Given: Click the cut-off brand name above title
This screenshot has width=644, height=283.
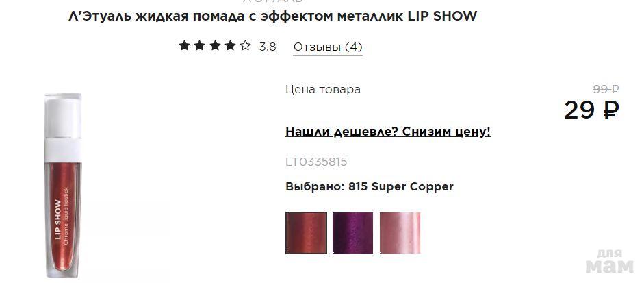Looking at the screenshot, I should (272, 1).
